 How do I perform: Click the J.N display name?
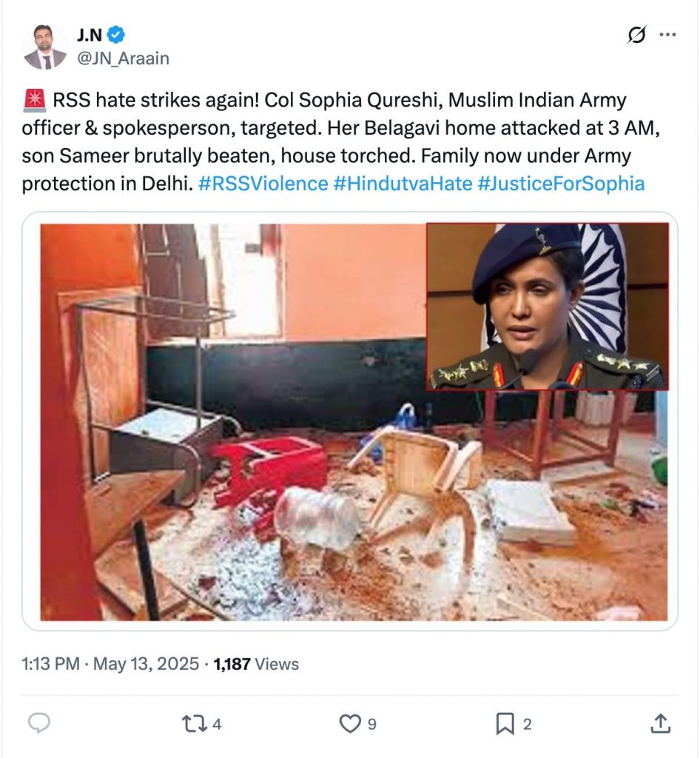[x=90, y=34]
